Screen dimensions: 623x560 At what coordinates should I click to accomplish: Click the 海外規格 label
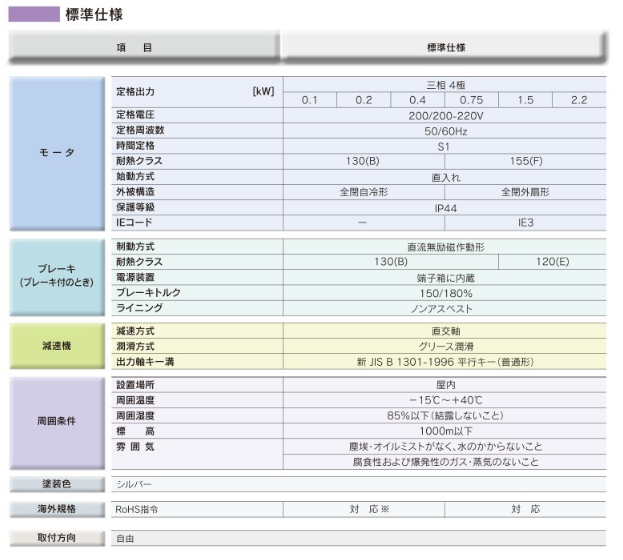coord(56,510)
